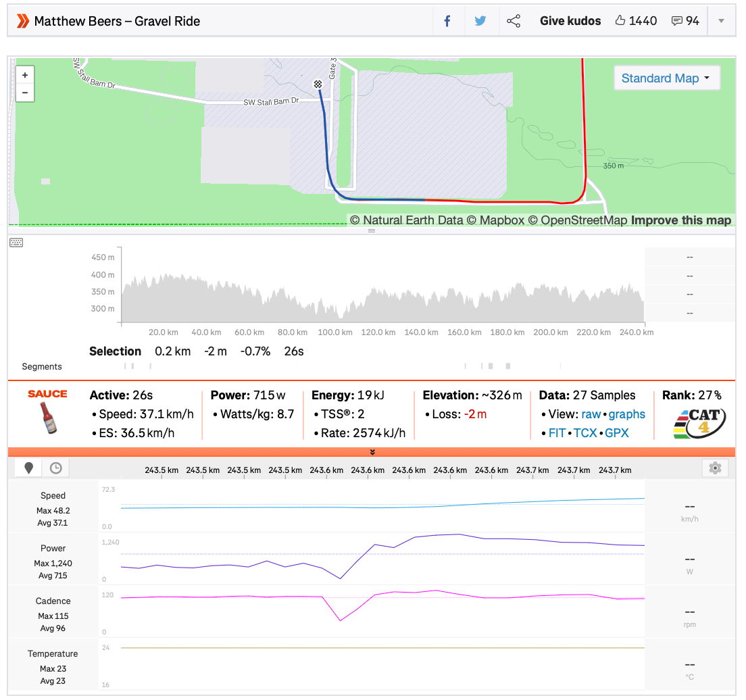Image resolution: width=746 pixels, height=700 pixels.
Task: Download the GPX file
Action: tap(617, 433)
